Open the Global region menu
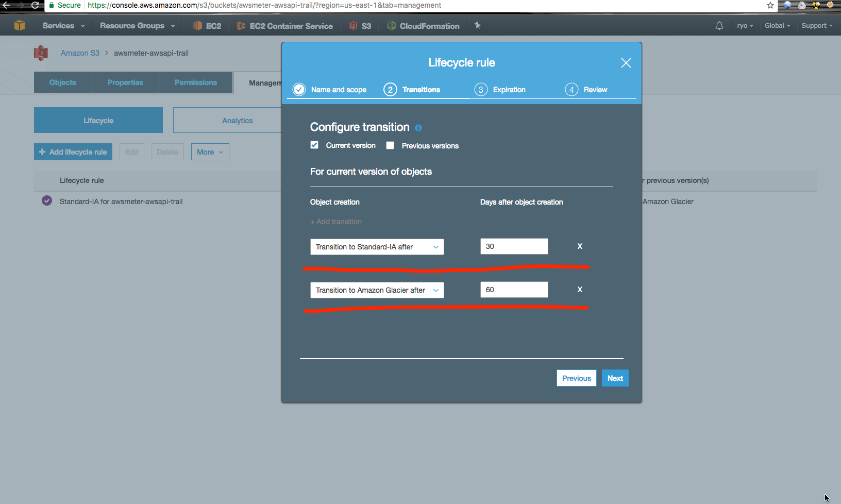Image resolution: width=841 pixels, height=504 pixels. 777,26
